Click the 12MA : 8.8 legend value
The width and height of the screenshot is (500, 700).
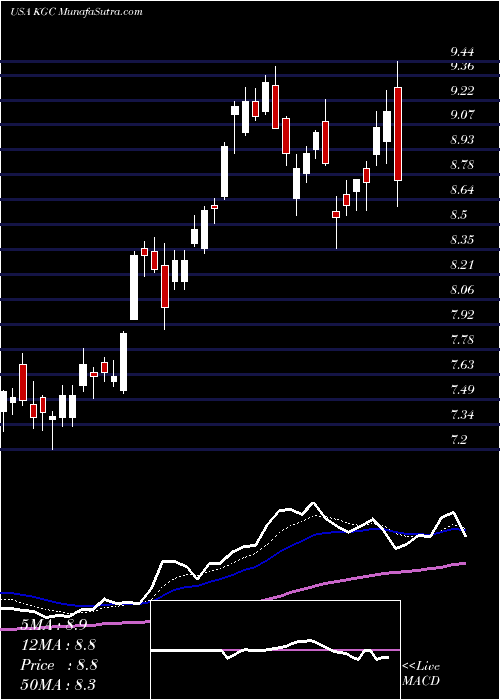[58, 645]
